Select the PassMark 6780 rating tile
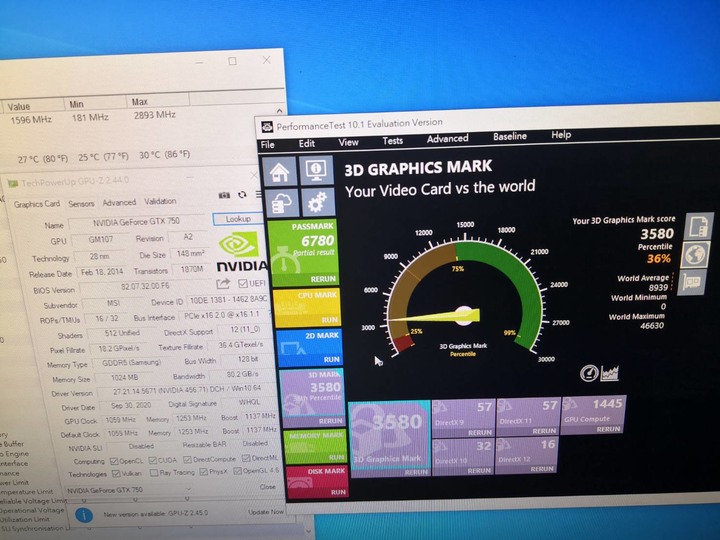The height and width of the screenshot is (540, 720). [304, 253]
